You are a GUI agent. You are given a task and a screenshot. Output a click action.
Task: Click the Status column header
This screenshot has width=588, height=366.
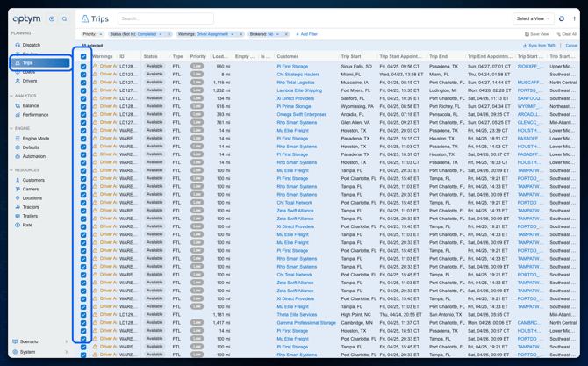tap(150, 56)
